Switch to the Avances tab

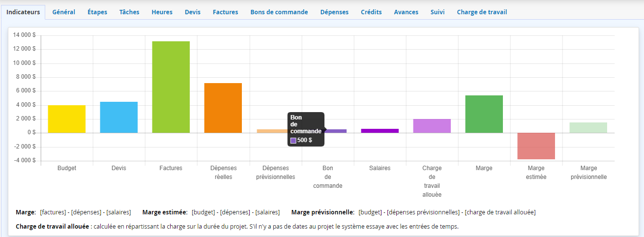406,12
